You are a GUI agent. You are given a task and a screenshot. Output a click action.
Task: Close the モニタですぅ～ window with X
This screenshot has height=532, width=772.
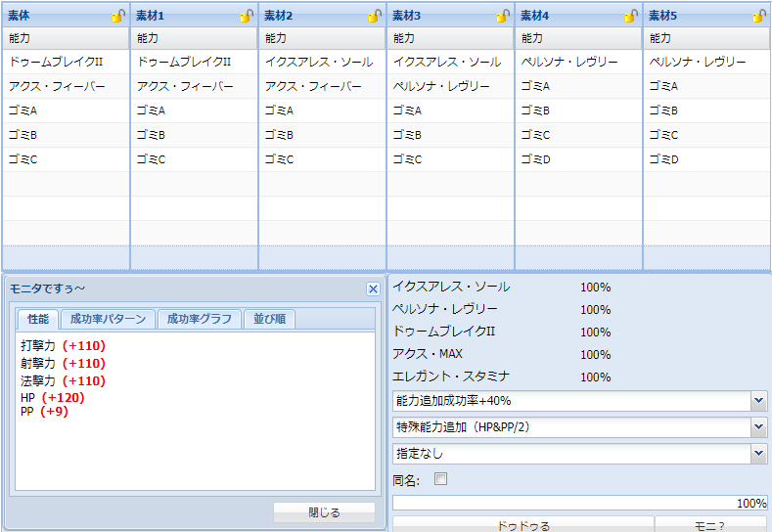coord(373,288)
